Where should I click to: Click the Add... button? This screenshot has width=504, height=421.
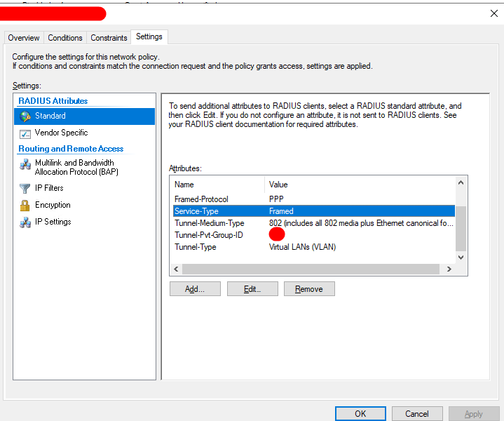195,289
